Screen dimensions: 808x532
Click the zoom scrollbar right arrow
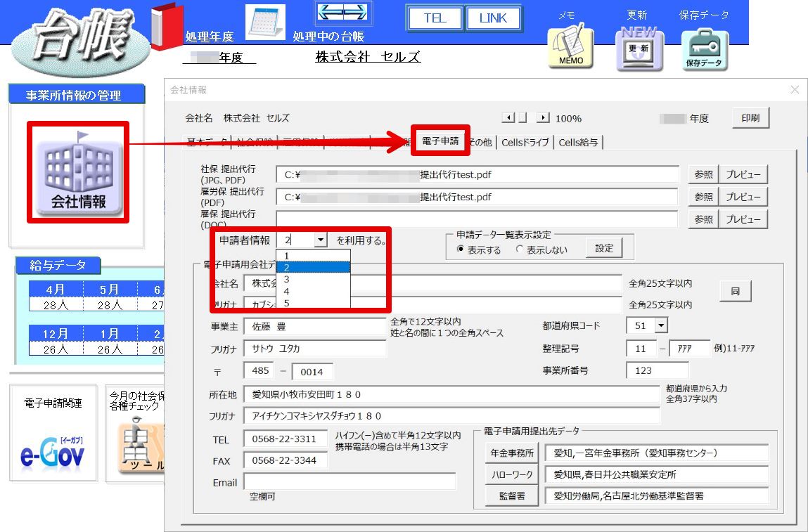pos(543,118)
